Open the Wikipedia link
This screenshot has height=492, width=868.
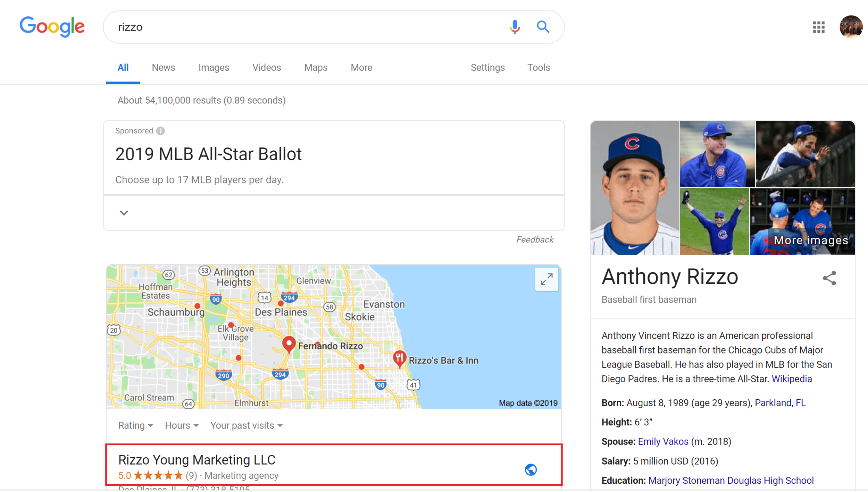tap(792, 379)
